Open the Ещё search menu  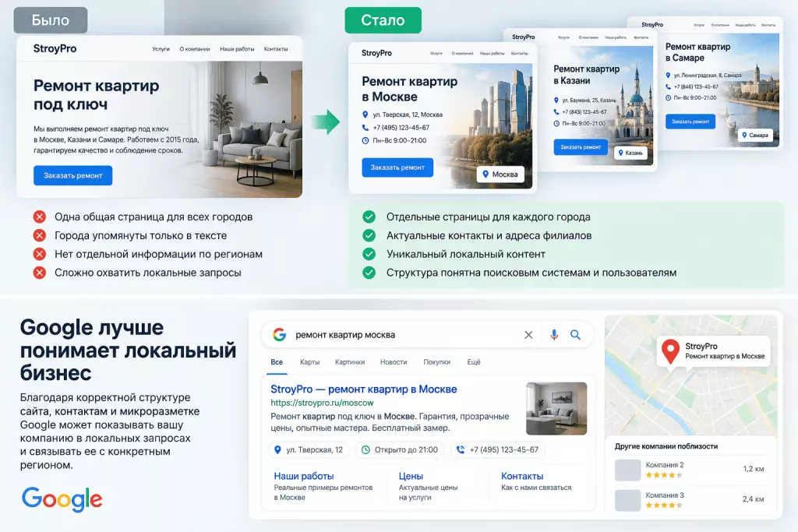[x=474, y=362]
